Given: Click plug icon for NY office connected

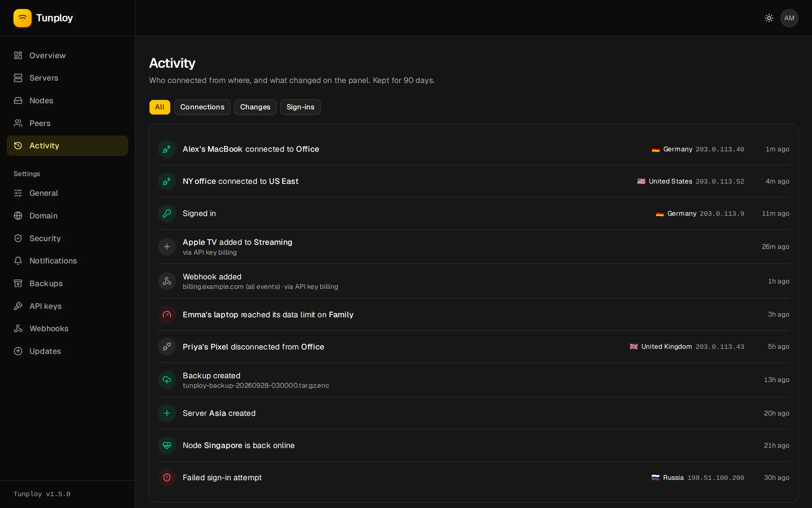Looking at the screenshot, I should [x=167, y=181].
